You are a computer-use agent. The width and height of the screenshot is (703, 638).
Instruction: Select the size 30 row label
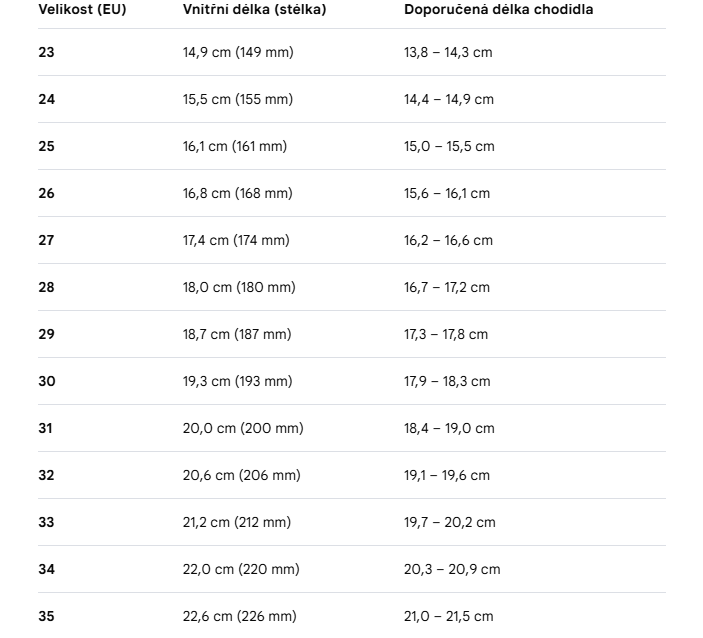[47, 381]
